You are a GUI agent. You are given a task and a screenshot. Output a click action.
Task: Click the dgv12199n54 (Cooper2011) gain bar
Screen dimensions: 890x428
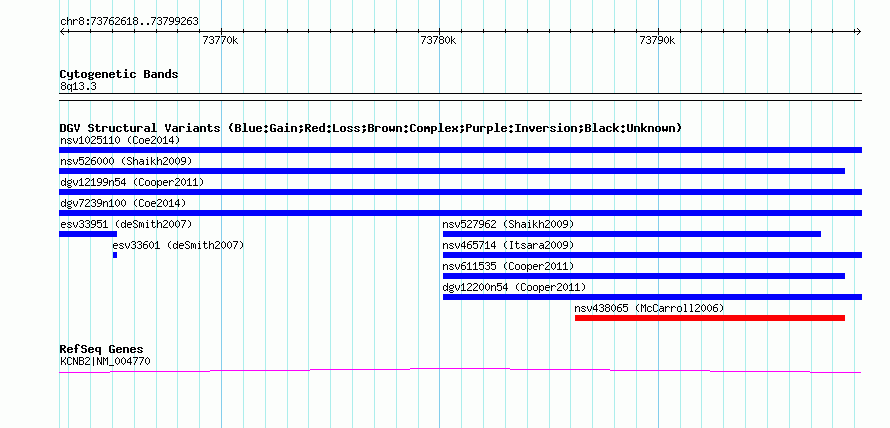(460, 192)
